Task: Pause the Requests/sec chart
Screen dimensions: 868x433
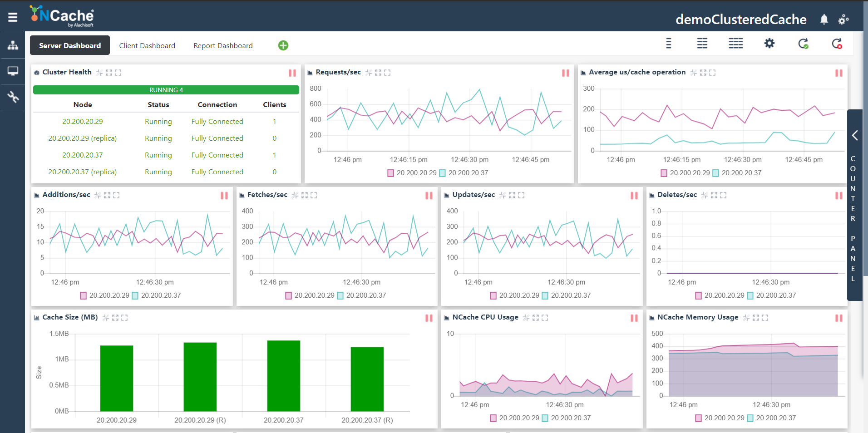Action: (x=566, y=73)
